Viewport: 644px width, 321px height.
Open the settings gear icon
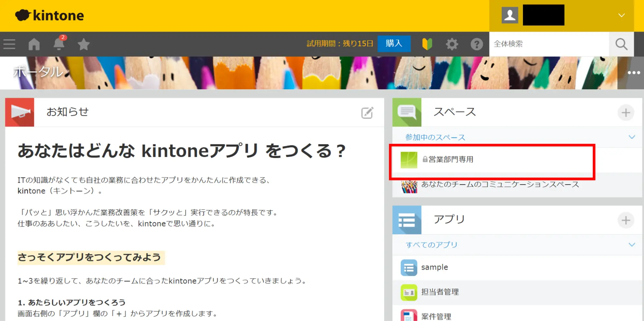[x=452, y=44]
